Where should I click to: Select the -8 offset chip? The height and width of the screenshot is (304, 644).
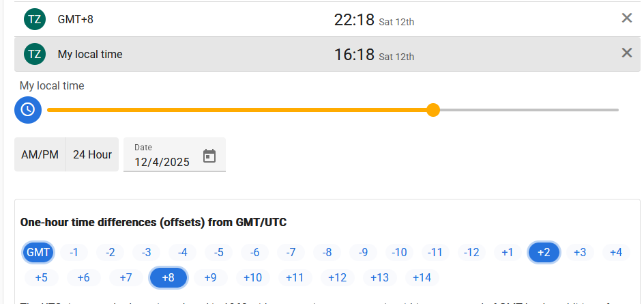327,252
